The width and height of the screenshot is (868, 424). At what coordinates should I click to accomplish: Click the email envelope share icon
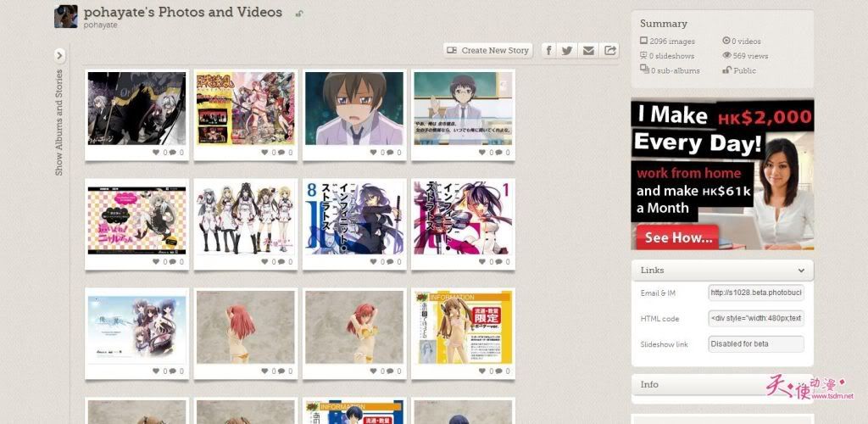coord(589,50)
